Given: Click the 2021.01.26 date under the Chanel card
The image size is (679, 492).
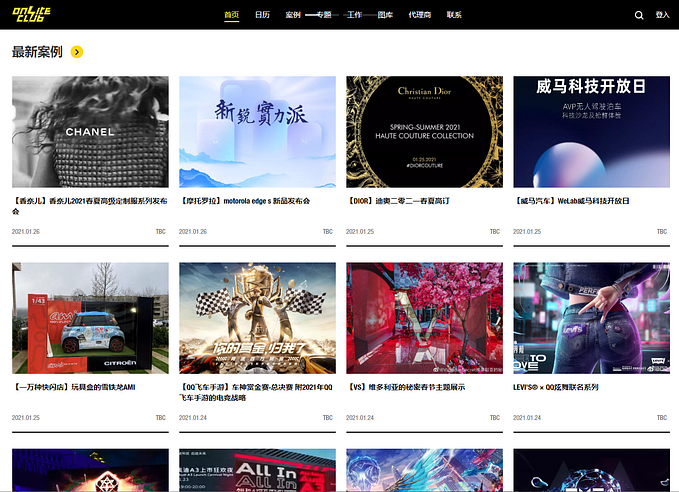Looking at the screenshot, I should (x=26, y=232).
